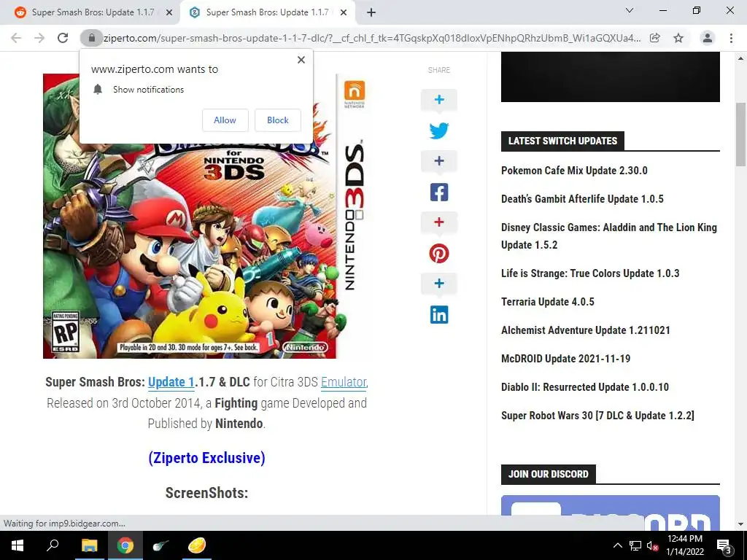The image size is (747, 560).
Task: Open the network status tray icon
Action: coord(635,545)
